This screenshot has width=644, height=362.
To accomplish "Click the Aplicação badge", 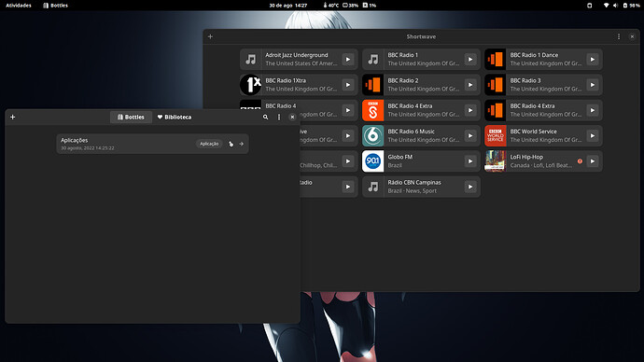I will (209, 144).
